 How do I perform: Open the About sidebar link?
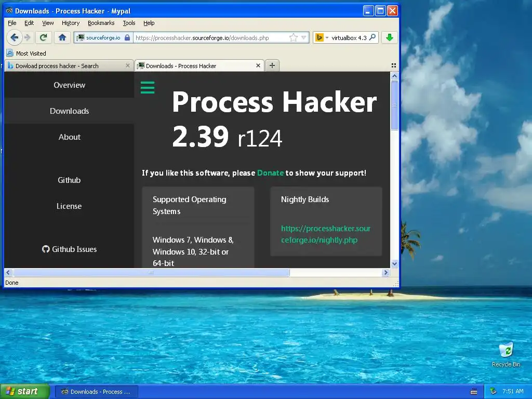click(69, 137)
